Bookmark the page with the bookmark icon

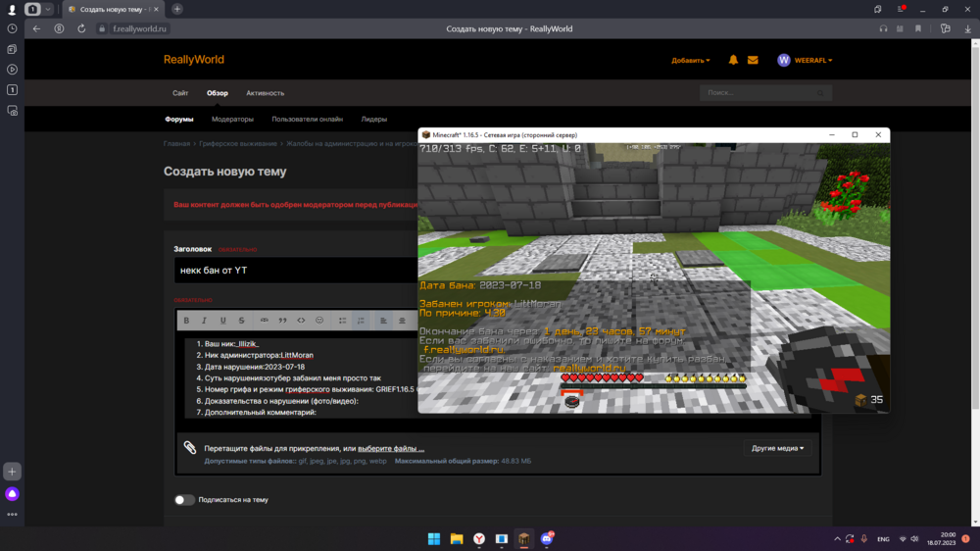coord(918,28)
